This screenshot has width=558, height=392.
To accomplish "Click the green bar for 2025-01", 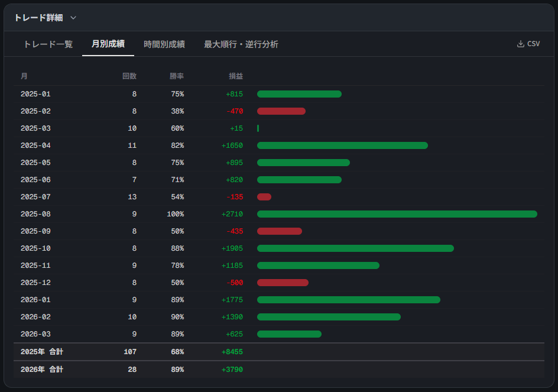I will [x=299, y=94].
